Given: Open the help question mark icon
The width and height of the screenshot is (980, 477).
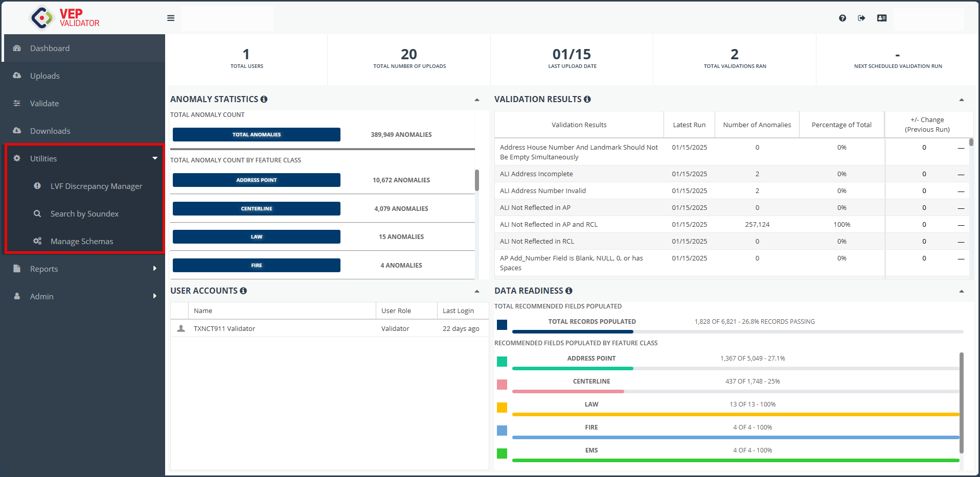Looking at the screenshot, I should [842, 18].
